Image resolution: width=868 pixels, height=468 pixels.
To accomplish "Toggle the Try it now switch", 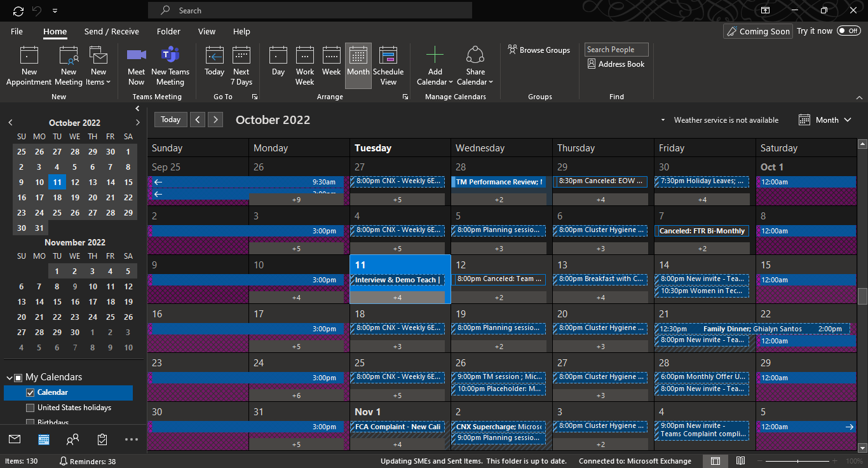I will (x=848, y=31).
